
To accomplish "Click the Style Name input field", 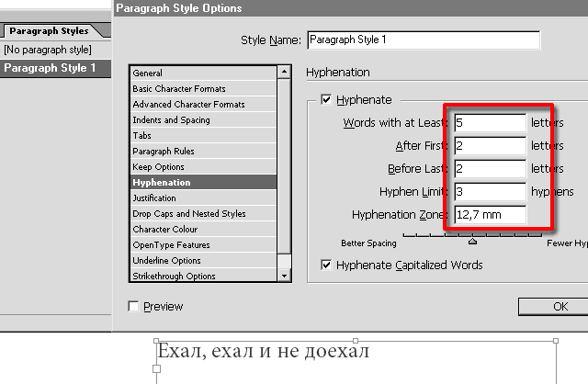I will 424,40.
